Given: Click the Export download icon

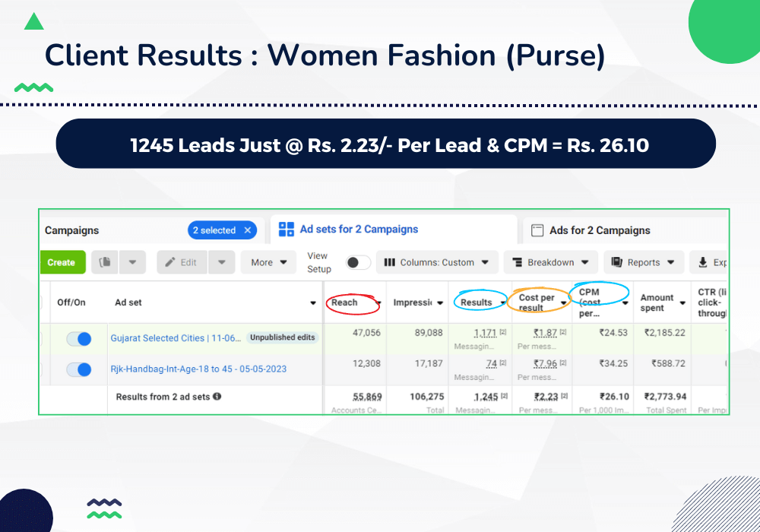Looking at the screenshot, I should (702, 262).
